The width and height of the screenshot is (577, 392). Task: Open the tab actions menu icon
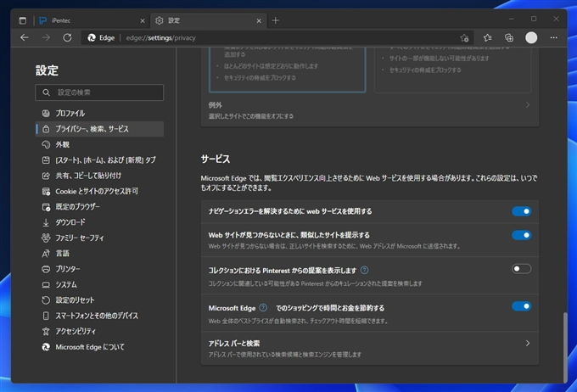[22, 20]
